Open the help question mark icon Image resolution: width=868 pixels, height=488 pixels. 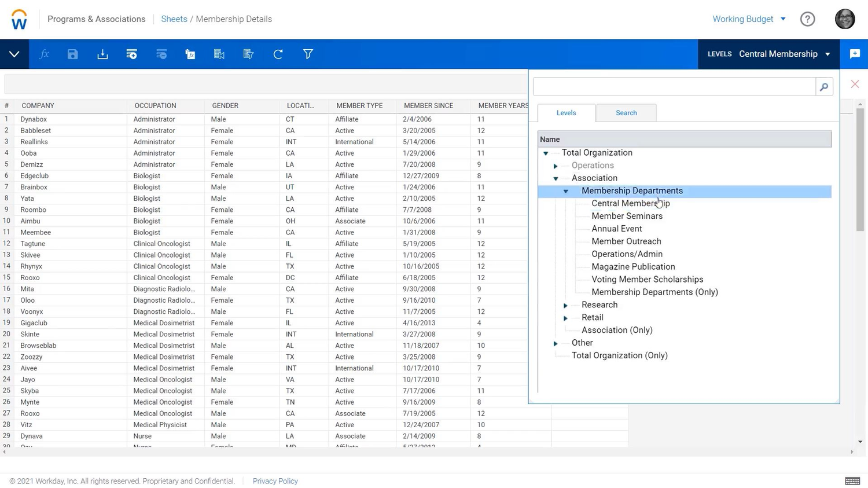(x=808, y=19)
